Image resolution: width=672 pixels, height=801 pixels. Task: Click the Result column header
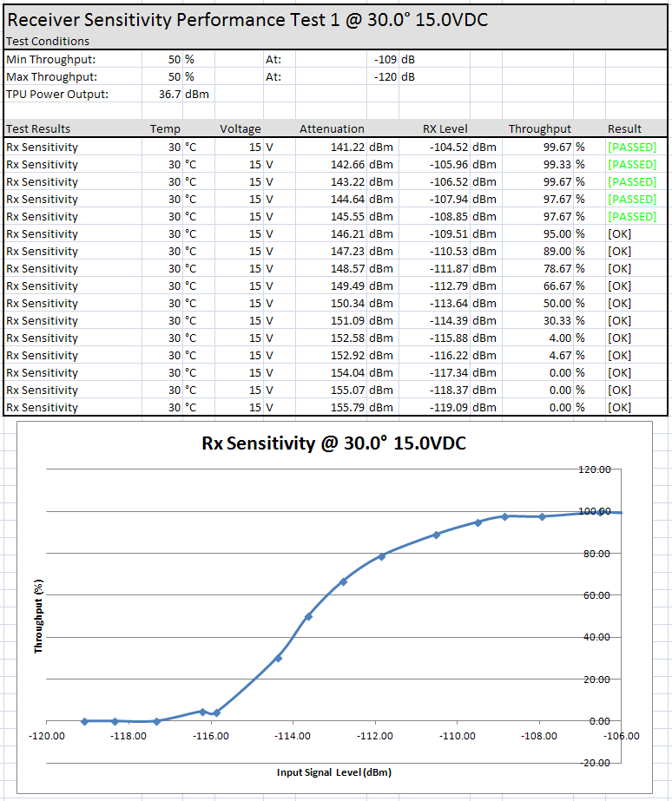624,128
